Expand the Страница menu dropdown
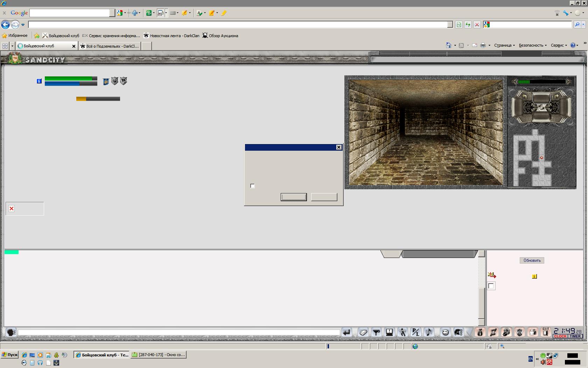Image resolution: width=588 pixels, height=368 pixels. click(504, 45)
